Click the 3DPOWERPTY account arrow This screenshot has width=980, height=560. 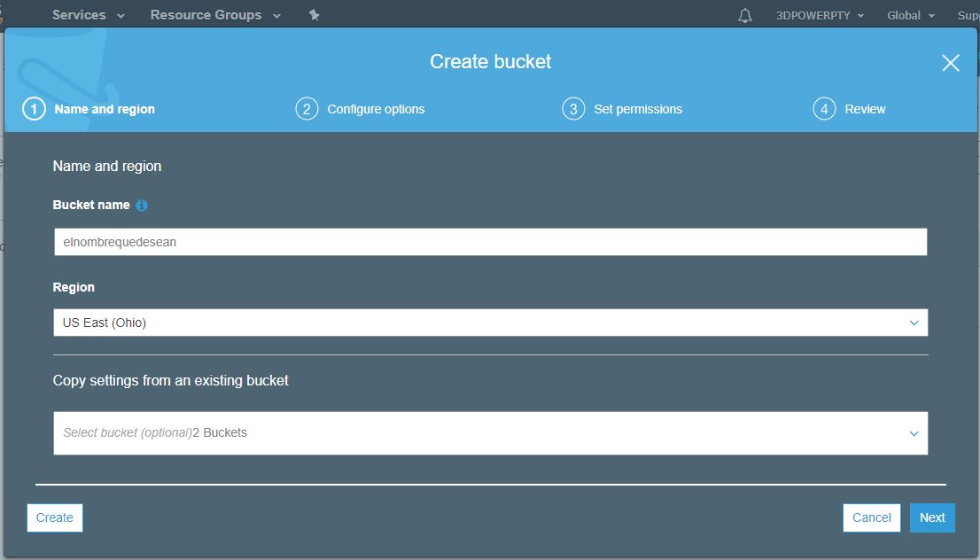coord(860,16)
